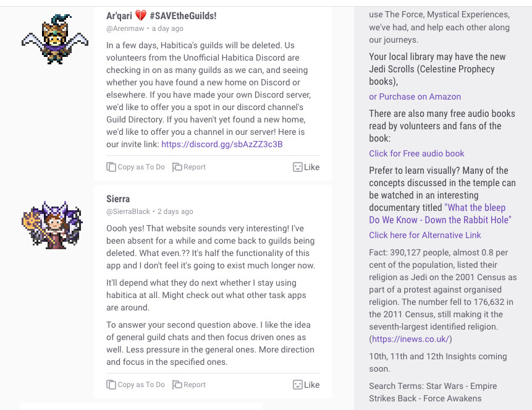Viewport: 532px width, 410px height.
Task: Open 'Click for Free audio book' link
Action: click(x=416, y=153)
